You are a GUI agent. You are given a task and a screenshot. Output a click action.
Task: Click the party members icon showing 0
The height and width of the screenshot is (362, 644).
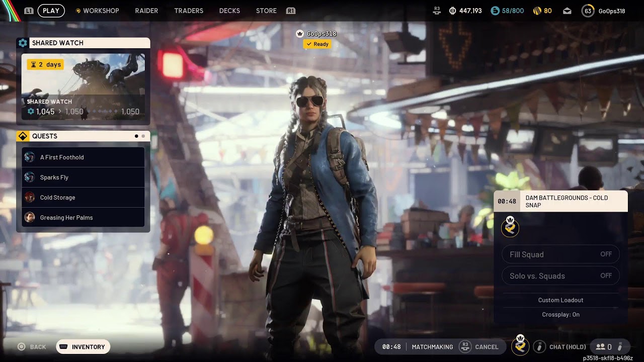tap(600, 347)
